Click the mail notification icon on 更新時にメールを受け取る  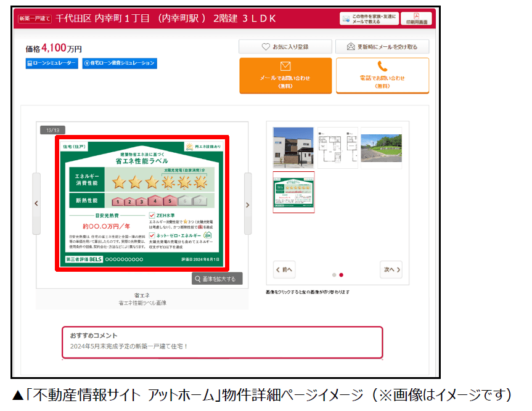click(x=352, y=46)
